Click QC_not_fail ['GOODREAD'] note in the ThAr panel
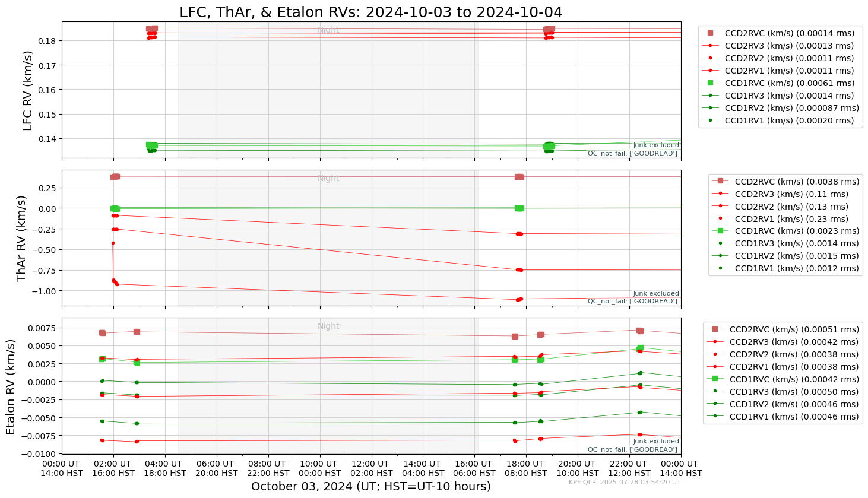The width and height of the screenshot is (868, 498). 632,301
